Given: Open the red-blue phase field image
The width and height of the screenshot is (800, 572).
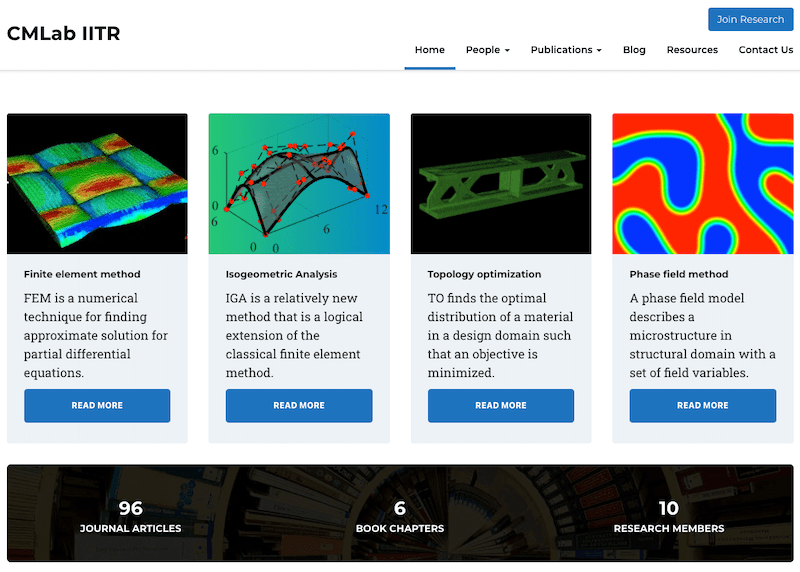Looking at the screenshot, I should (x=703, y=184).
